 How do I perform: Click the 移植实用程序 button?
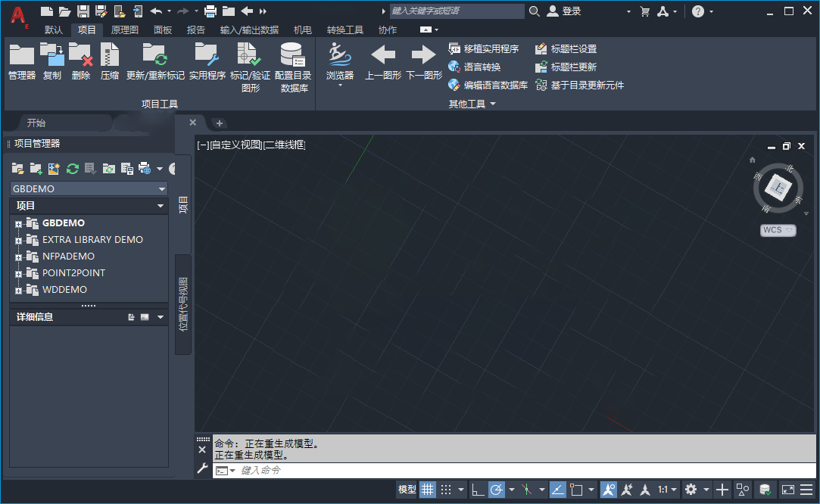[x=484, y=48]
